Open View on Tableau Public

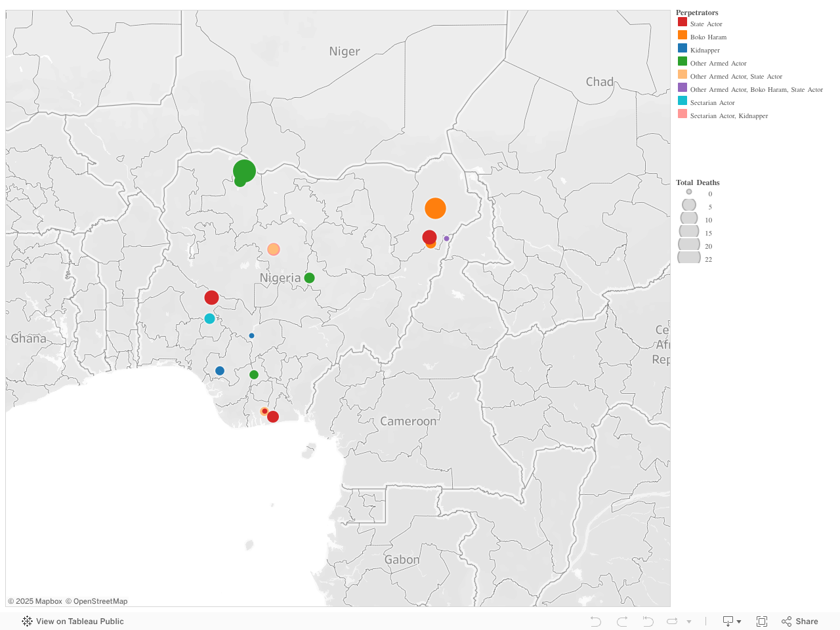tap(79, 621)
